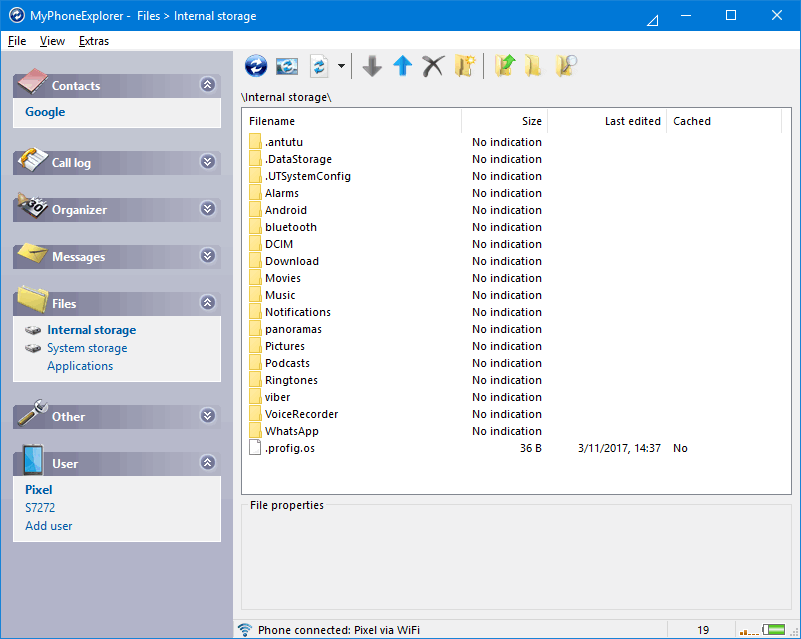Open the Extras menu
The image size is (801, 639).
93,41
